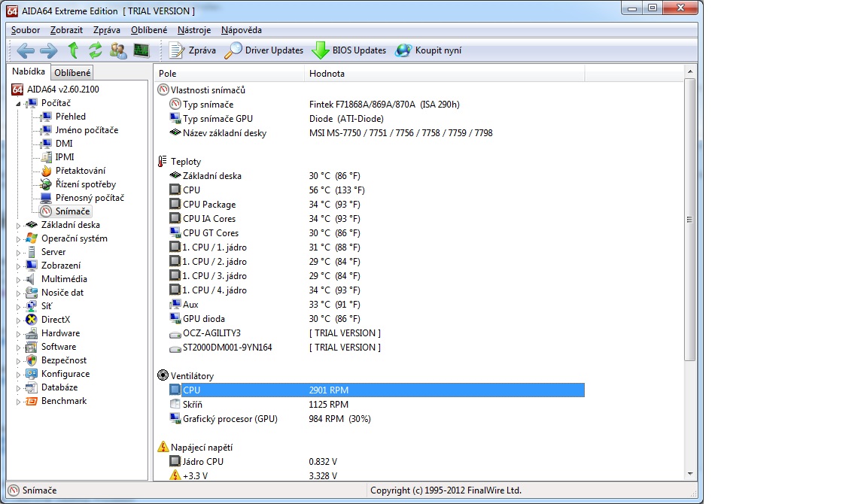Click the Síť network icon

32,306
